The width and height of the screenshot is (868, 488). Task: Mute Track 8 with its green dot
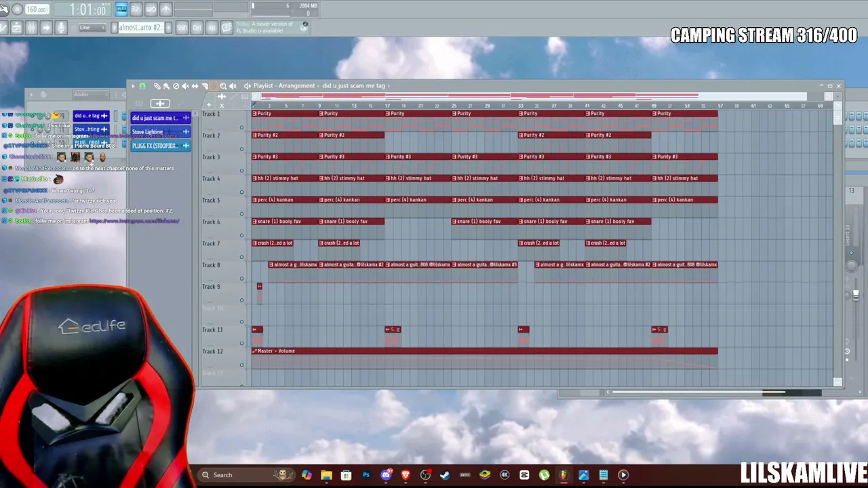point(241,279)
